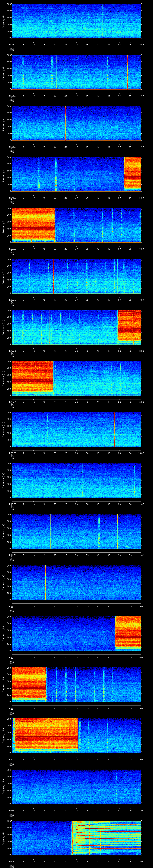Image resolution: width=153 pixels, height=868 pixels.
Task: Select the 11:16:00 spectrogram panel
Action: [x=76, y=787]
